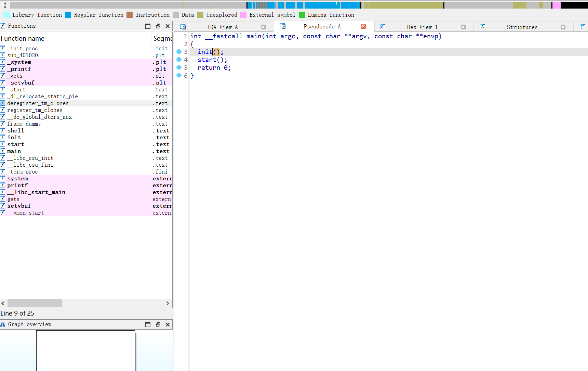The width and height of the screenshot is (588, 371).
Task: Sort by Segment column header
Action: point(162,38)
